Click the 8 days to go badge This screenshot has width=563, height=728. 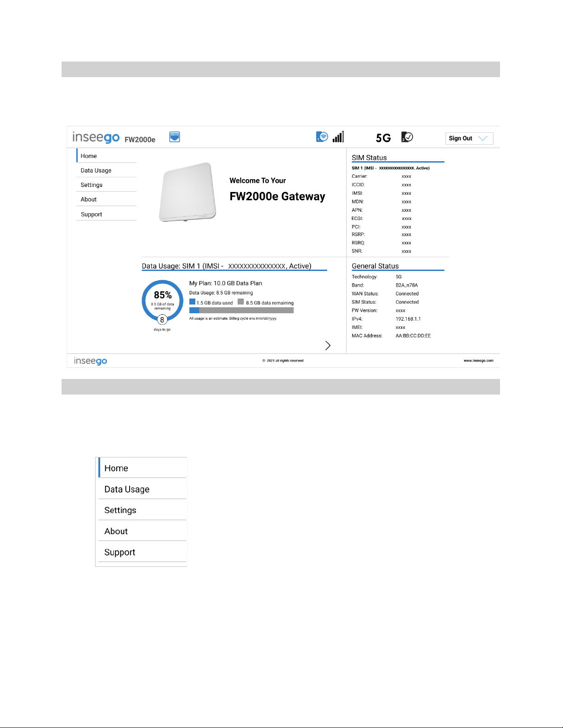[x=162, y=320]
